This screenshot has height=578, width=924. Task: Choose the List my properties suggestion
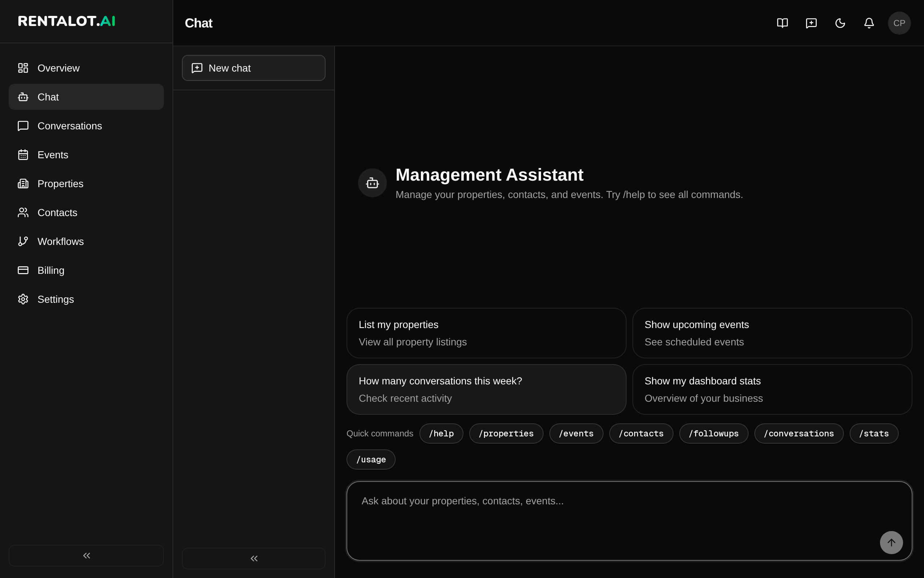(x=486, y=333)
